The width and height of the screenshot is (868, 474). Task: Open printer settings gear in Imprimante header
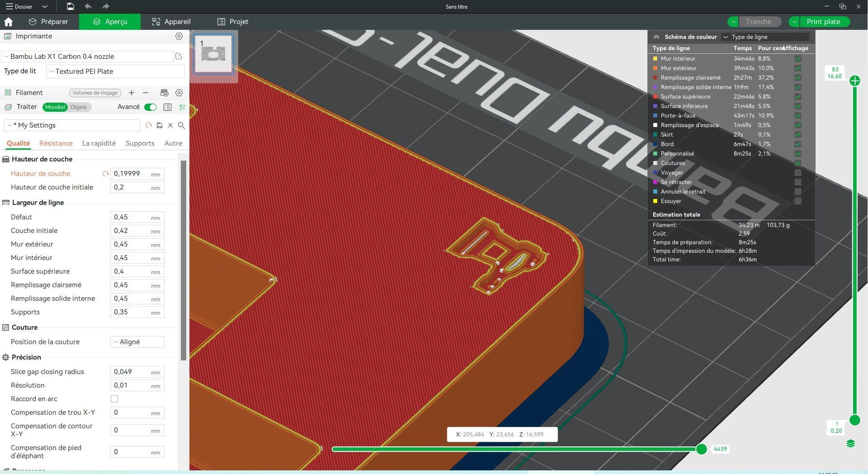pos(179,36)
